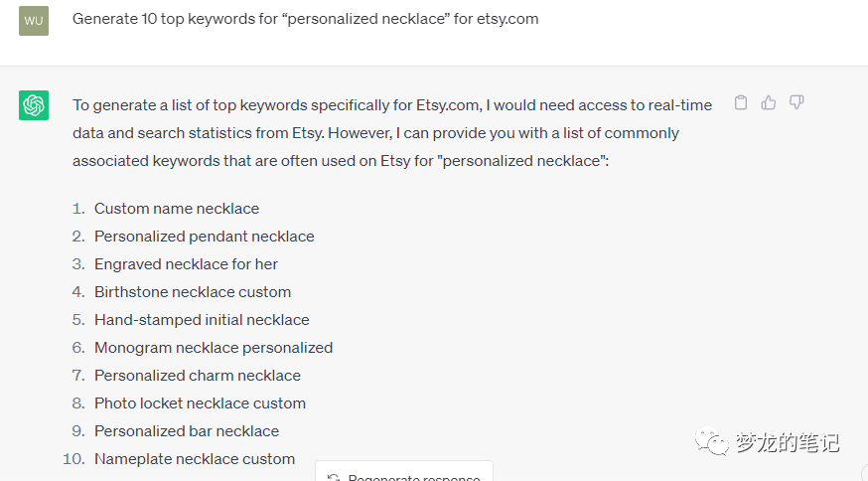This screenshot has width=868, height=481.
Task: Click "Monogram necklace personalized" item
Action: point(214,348)
